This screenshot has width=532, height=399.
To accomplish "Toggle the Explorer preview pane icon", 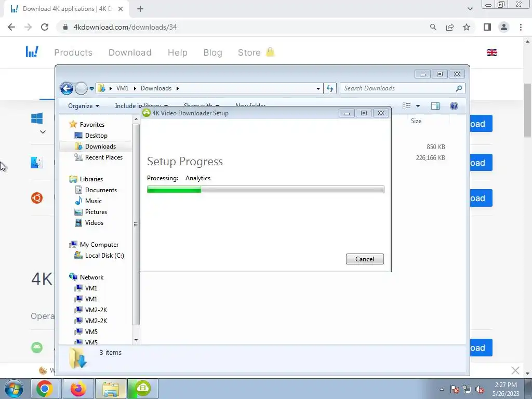I will [435, 106].
